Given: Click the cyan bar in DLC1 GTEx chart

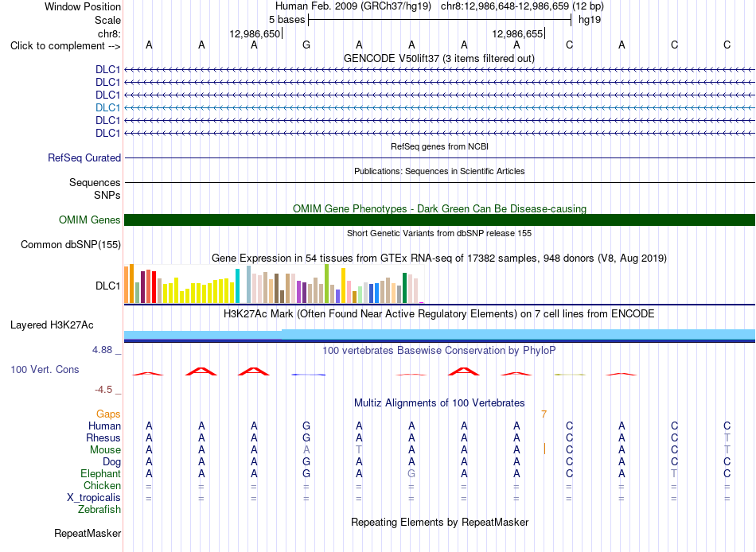Looking at the screenshot, I should click(237, 286).
